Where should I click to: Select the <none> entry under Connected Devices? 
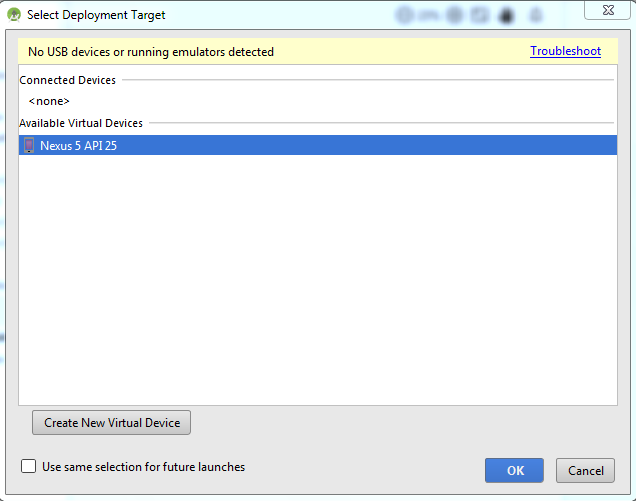(49, 101)
